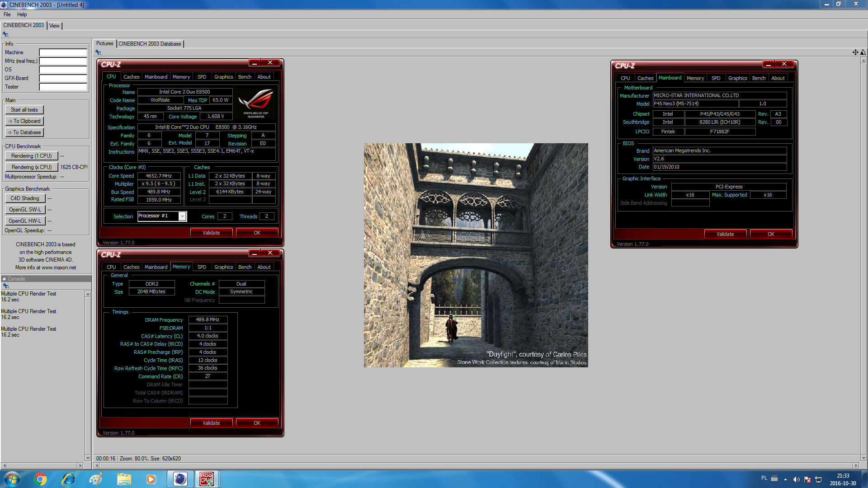This screenshot has height=488, width=868.
Task: Click the 1625 CB-CPU score value
Action: (74, 167)
